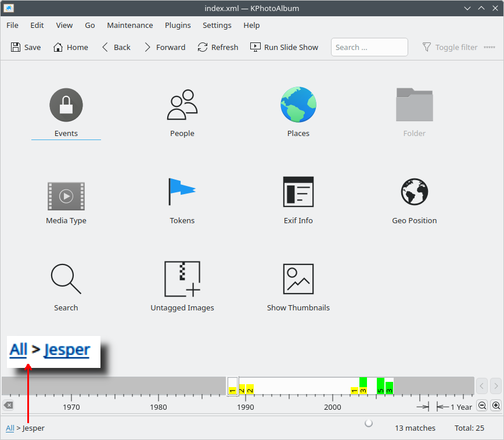Open the Settings menu
This screenshot has width=504, height=440.
217,26
